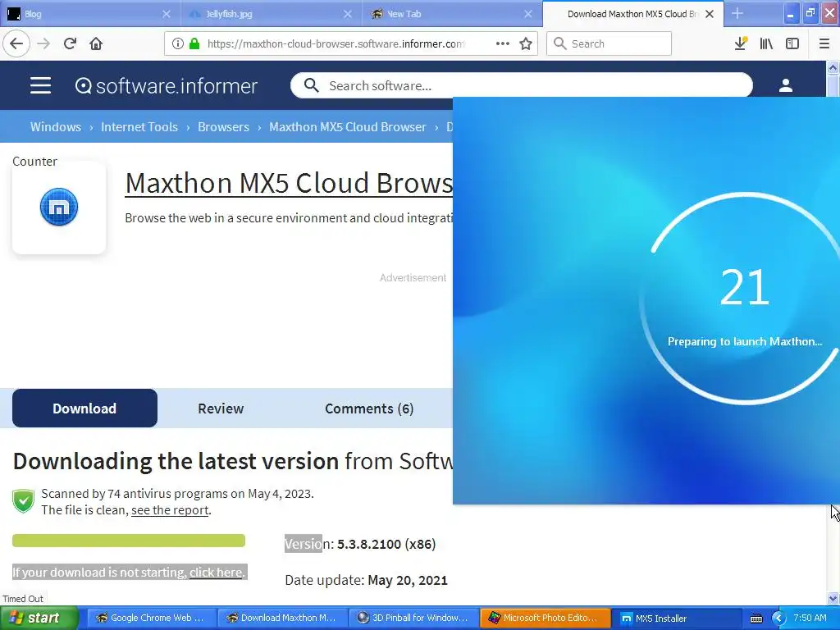Image resolution: width=840 pixels, height=630 pixels.
Task: Show site information icon in address bar
Action: coord(177,43)
